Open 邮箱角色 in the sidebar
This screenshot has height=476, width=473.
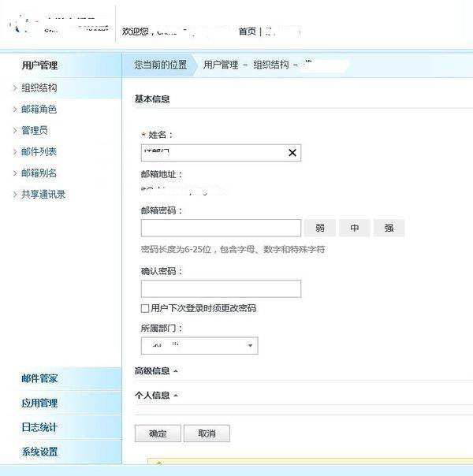click(39, 110)
